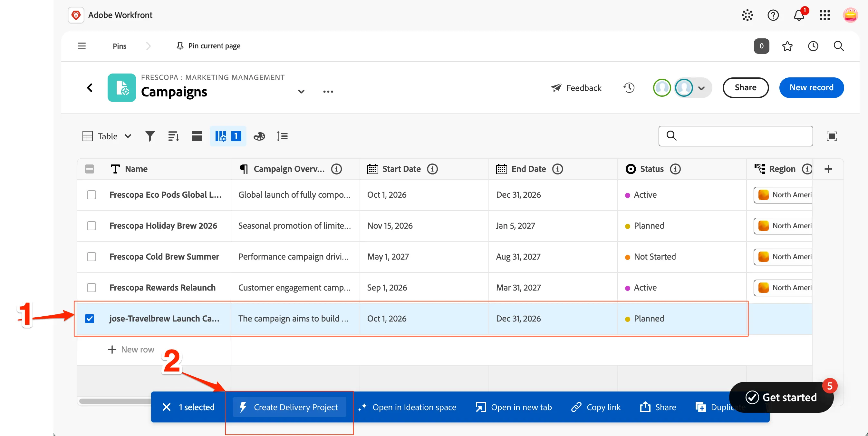Open the hamburger main menu
This screenshot has height=436, width=868.
[x=82, y=46]
